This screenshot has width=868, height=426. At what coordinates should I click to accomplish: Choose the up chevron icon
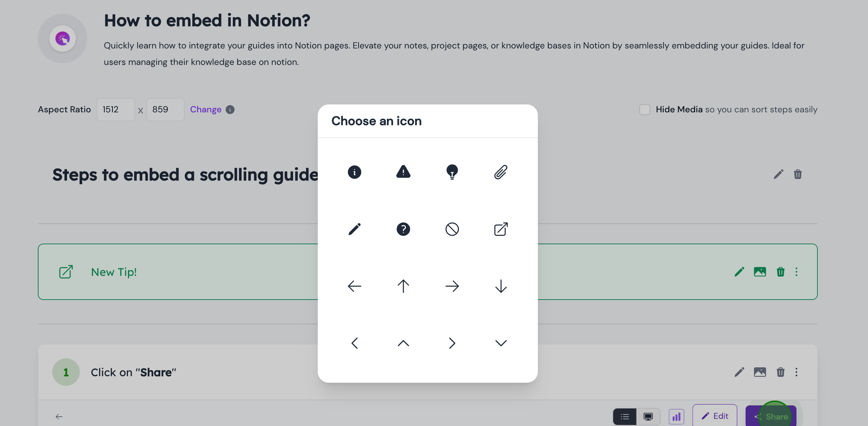[x=403, y=343]
